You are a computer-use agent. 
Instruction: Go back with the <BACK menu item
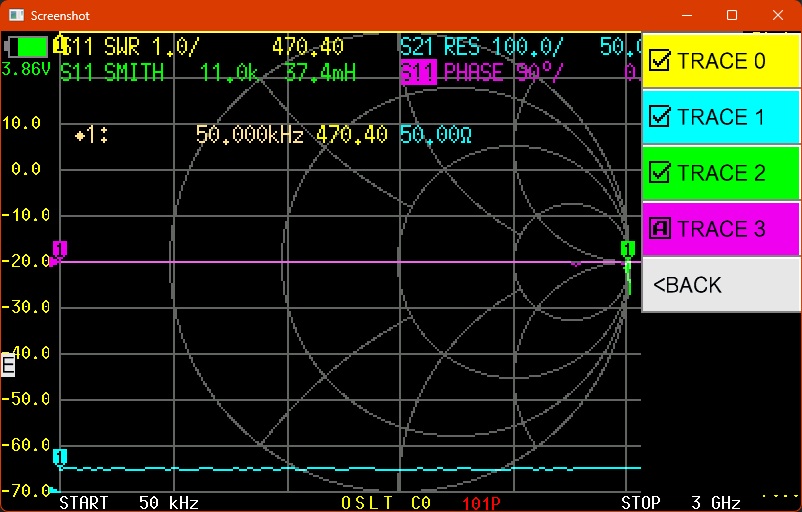point(688,285)
